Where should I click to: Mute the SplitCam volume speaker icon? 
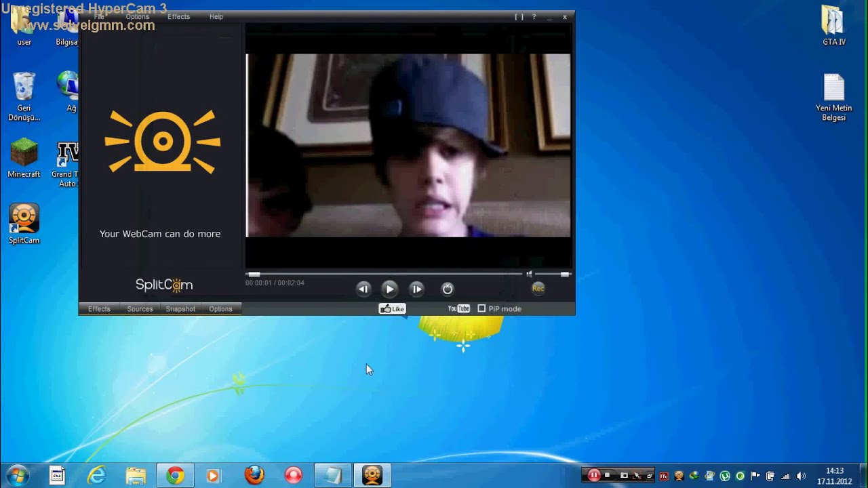pyautogui.click(x=530, y=274)
